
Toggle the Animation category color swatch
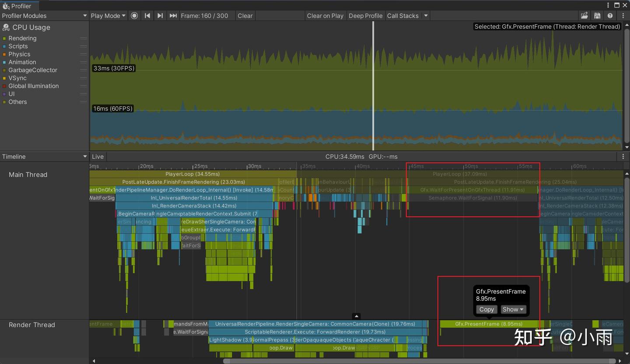point(4,62)
